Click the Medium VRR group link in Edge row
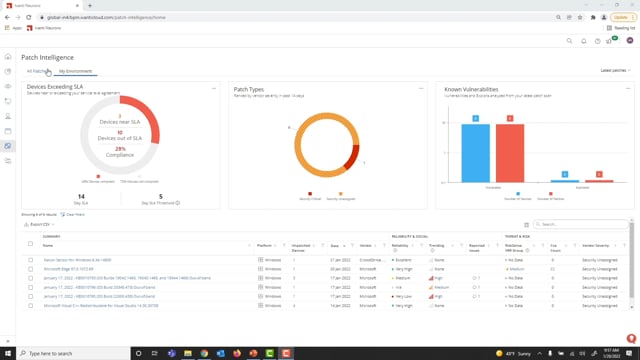 click(517, 269)
